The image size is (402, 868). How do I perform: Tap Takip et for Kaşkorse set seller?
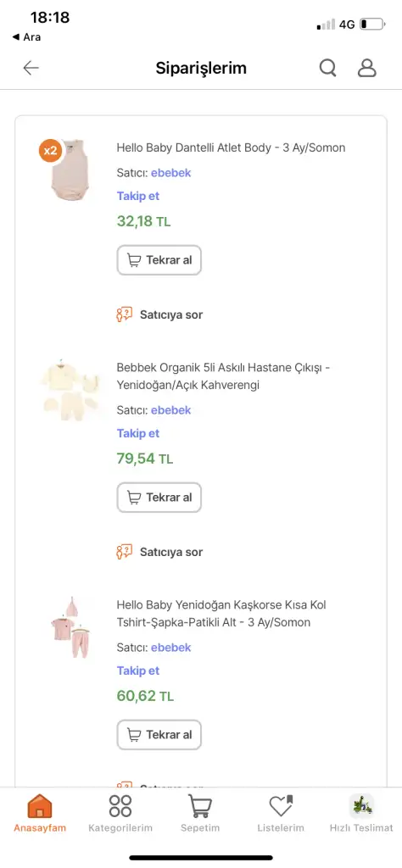click(x=138, y=670)
